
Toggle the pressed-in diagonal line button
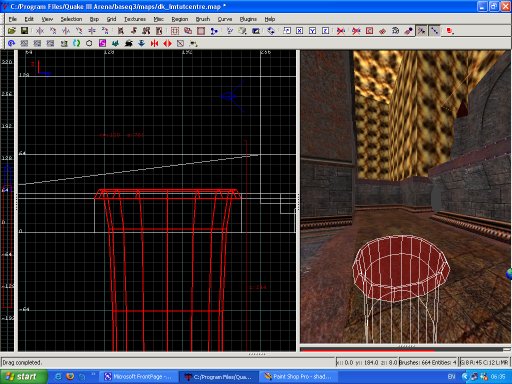point(434,31)
